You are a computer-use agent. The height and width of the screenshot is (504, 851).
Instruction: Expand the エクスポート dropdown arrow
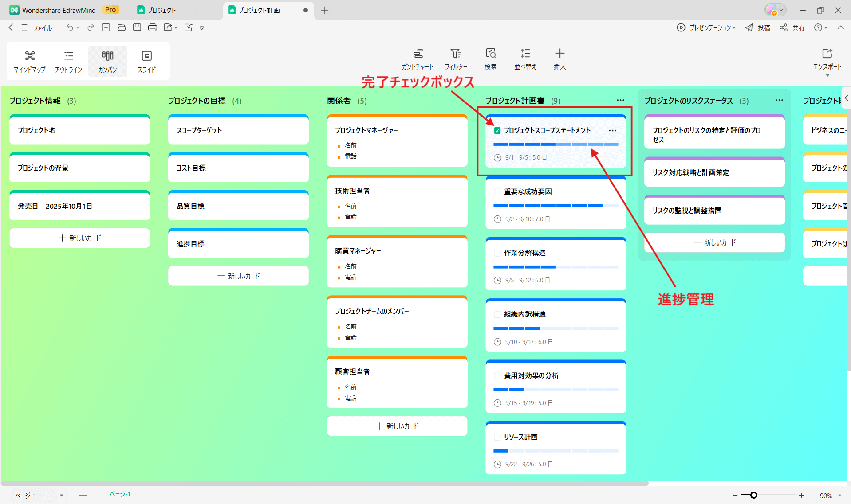click(x=827, y=75)
